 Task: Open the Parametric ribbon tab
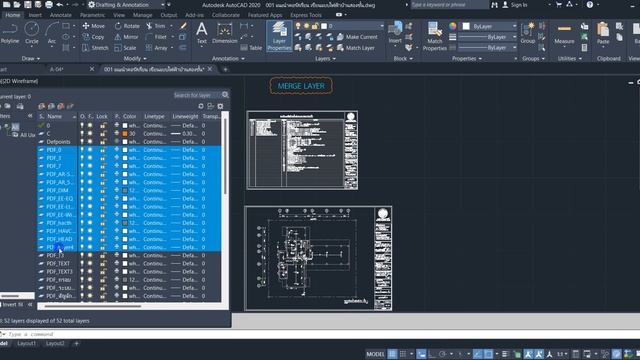pyautogui.click(x=93, y=15)
